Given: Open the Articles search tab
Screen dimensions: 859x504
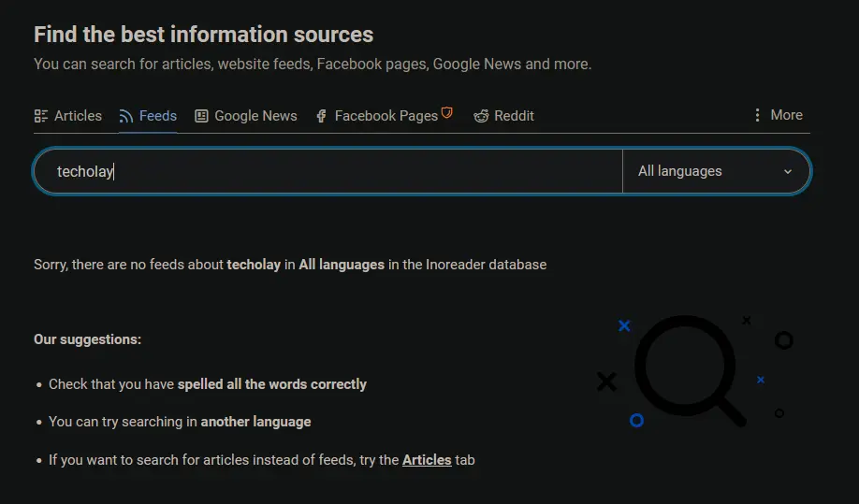Looking at the screenshot, I should coord(68,116).
